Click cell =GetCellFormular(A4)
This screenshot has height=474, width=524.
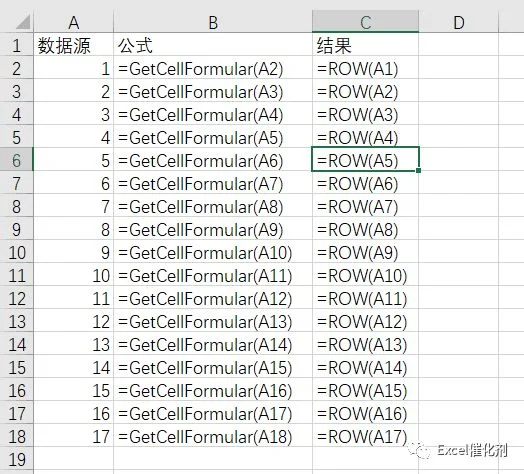tap(213, 114)
